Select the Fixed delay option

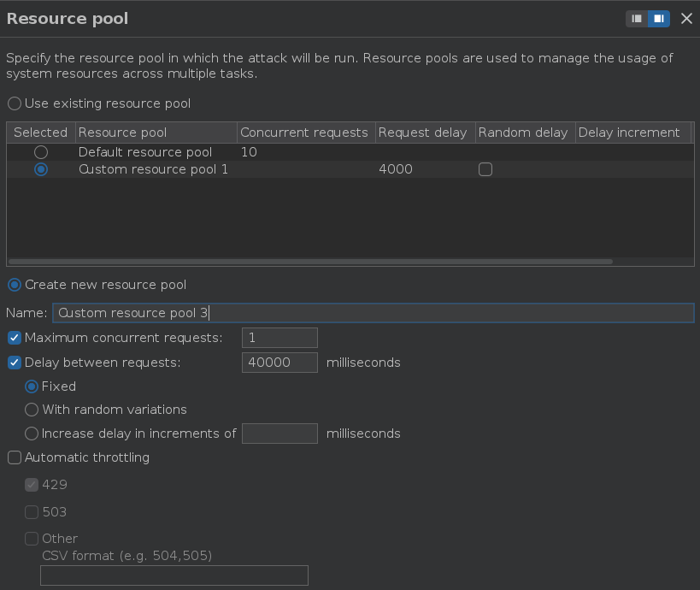(32, 386)
